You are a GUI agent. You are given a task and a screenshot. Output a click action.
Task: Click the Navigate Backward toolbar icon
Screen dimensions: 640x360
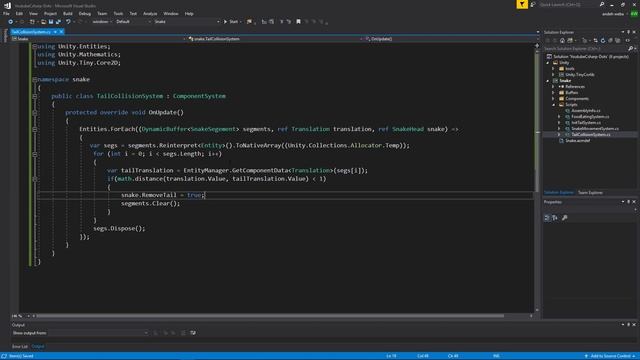11,22
